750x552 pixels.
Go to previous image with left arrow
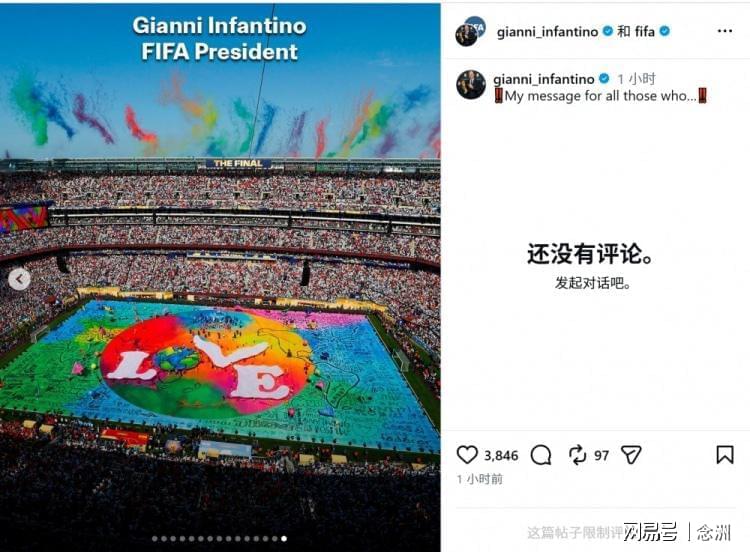(x=19, y=279)
